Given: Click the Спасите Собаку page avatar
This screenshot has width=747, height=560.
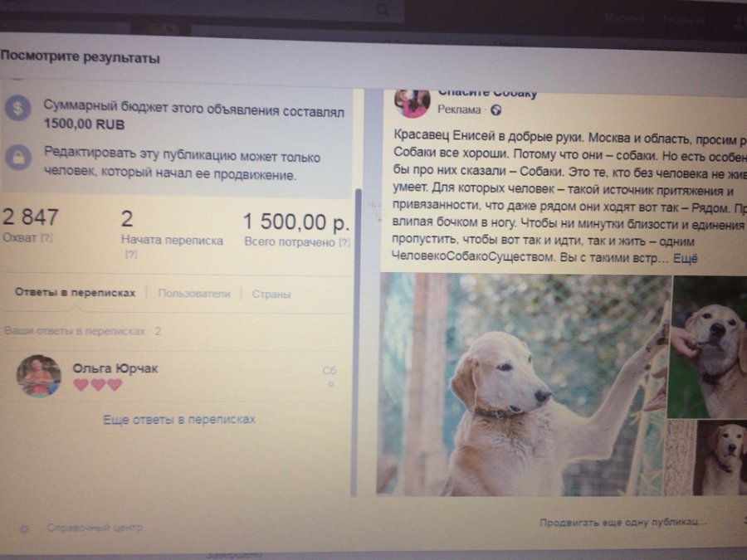Looking at the screenshot, I should point(413,102).
